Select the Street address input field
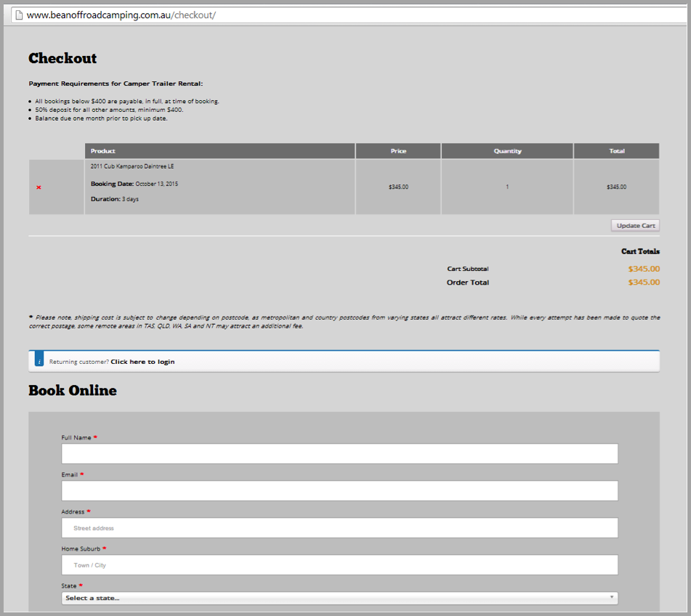 pyautogui.click(x=339, y=528)
